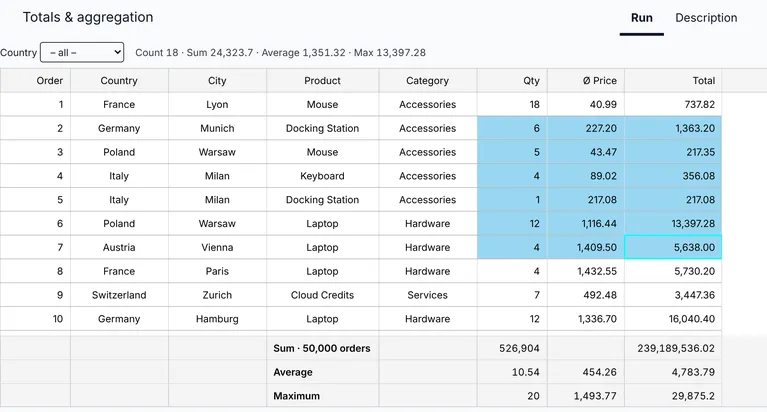Sort by the Order column header
767x412 pixels.
(x=35, y=81)
